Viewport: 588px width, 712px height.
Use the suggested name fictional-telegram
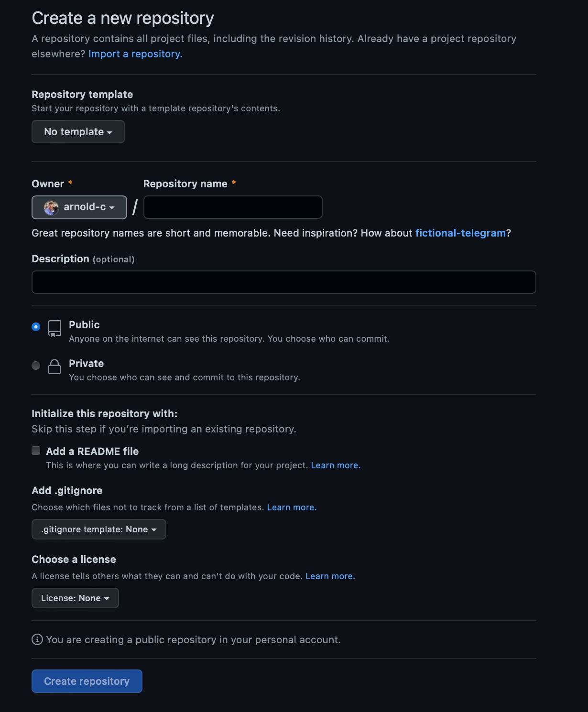pyautogui.click(x=460, y=233)
